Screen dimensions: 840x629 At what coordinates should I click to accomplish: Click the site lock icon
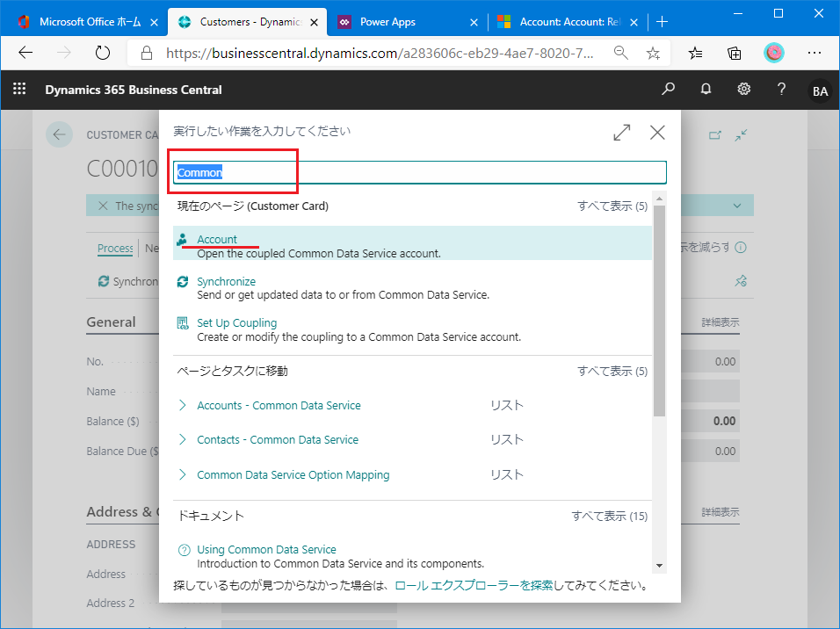[x=146, y=53]
